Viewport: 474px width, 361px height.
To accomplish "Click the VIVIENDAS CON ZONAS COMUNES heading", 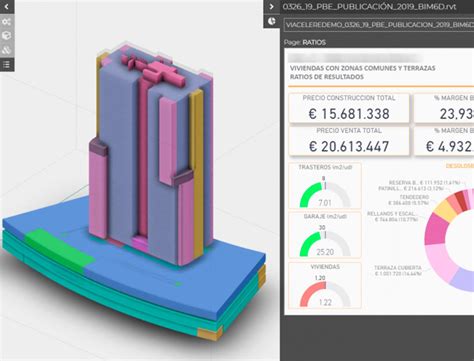I will 362,68.
